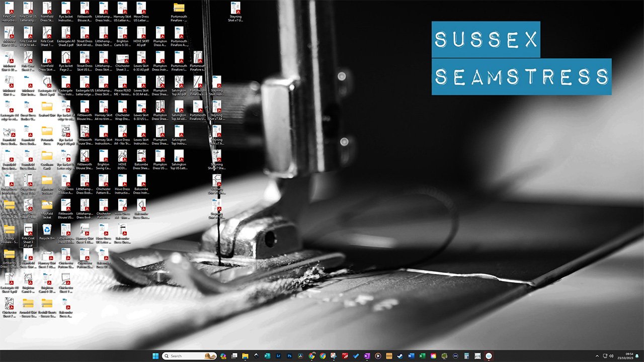Image resolution: width=644 pixels, height=362 pixels.
Task: Open the network status tray icon
Action: [605, 356]
